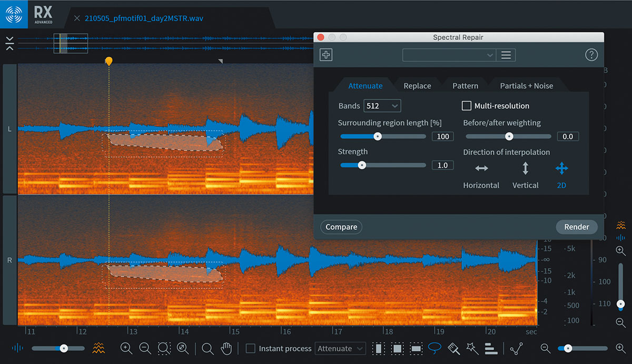Viewport: 632px width, 364px height.
Task: Click the horizontal zoom in magnifier at bottom right
Action: 620,348
